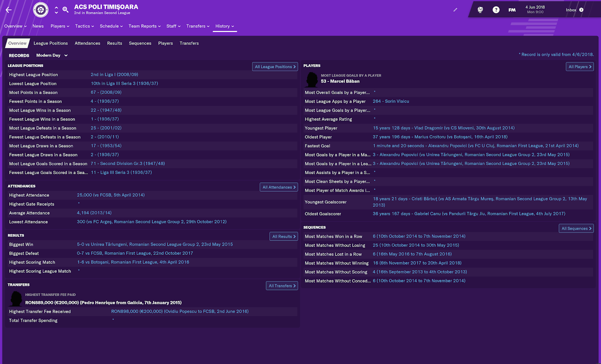Open the 53 - Marcel Băban record
This screenshot has width=601, height=364.
340,81
